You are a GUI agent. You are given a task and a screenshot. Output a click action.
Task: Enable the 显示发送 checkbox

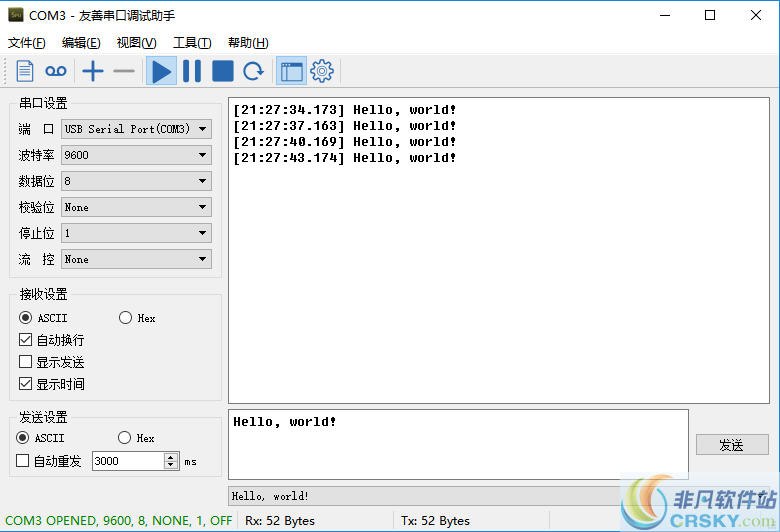tap(26, 362)
